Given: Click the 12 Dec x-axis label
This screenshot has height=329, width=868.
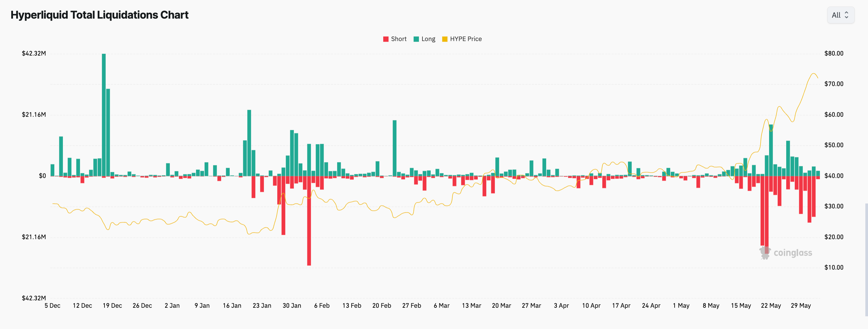Looking at the screenshot, I should click(82, 306).
